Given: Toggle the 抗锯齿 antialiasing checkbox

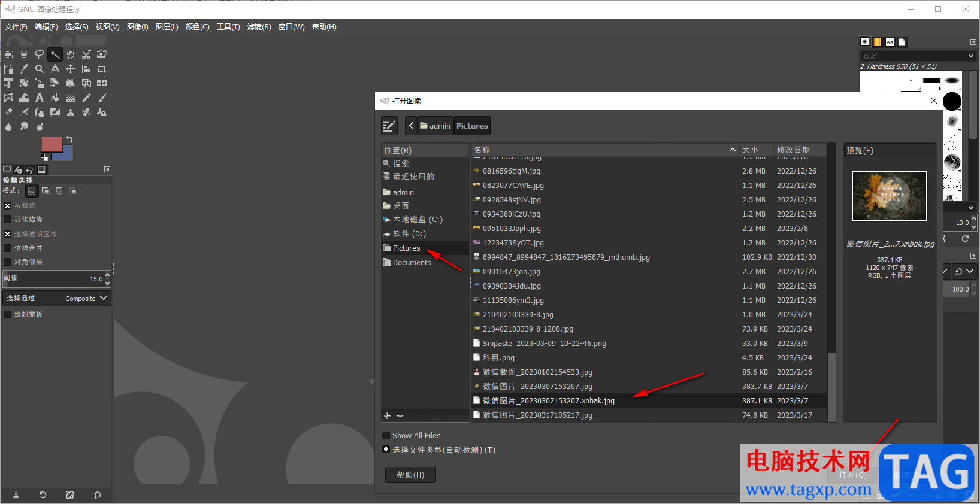Looking at the screenshot, I should click(8, 205).
